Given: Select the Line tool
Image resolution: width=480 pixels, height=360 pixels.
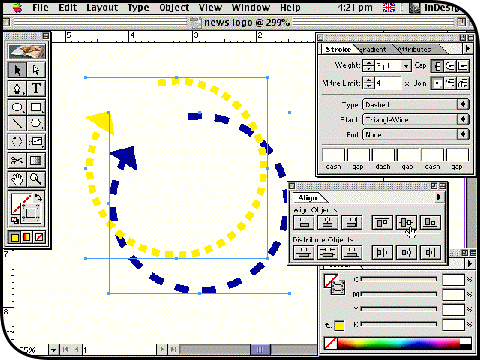Looking at the screenshot, I should pyautogui.click(x=17, y=123).
